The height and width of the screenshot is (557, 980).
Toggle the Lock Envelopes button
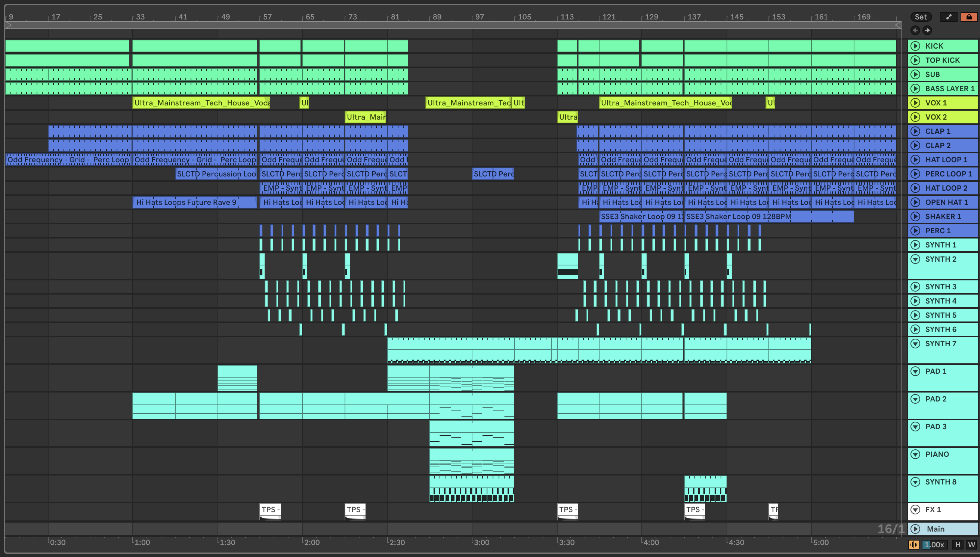pyautogui.click(x=968, y=17)
